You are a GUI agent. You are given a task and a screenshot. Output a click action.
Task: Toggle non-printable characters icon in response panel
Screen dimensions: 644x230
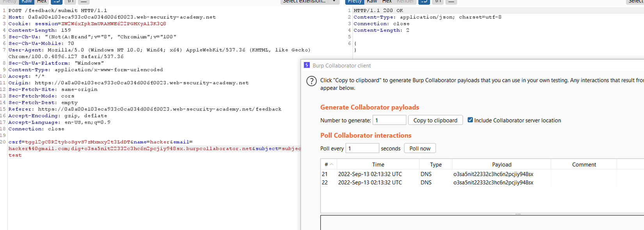438,2
